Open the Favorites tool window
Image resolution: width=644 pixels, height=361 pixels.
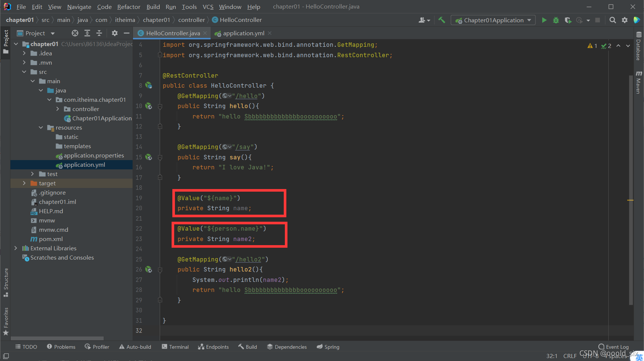pyautogui.click(x=6, y=322)
